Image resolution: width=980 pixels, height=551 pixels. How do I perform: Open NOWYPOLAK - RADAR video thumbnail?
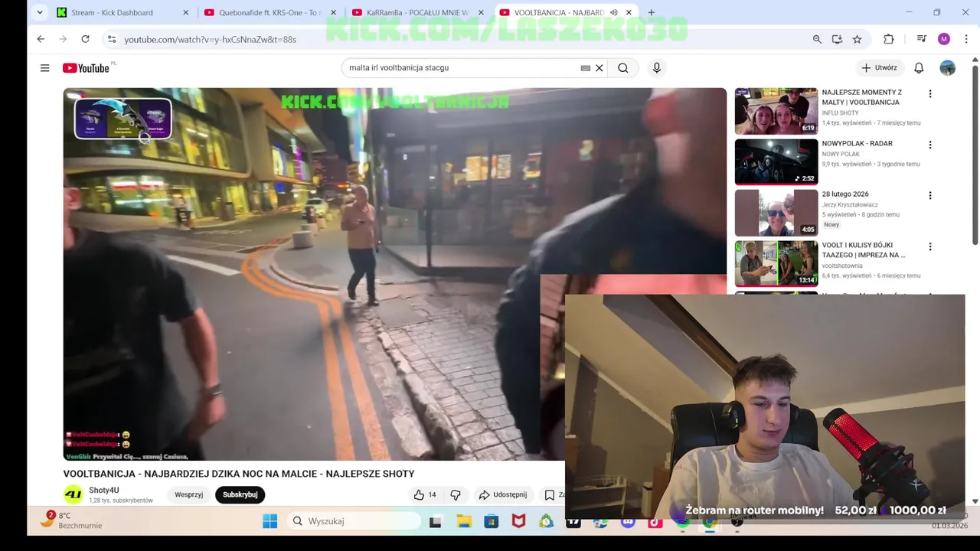coord(776,162)
